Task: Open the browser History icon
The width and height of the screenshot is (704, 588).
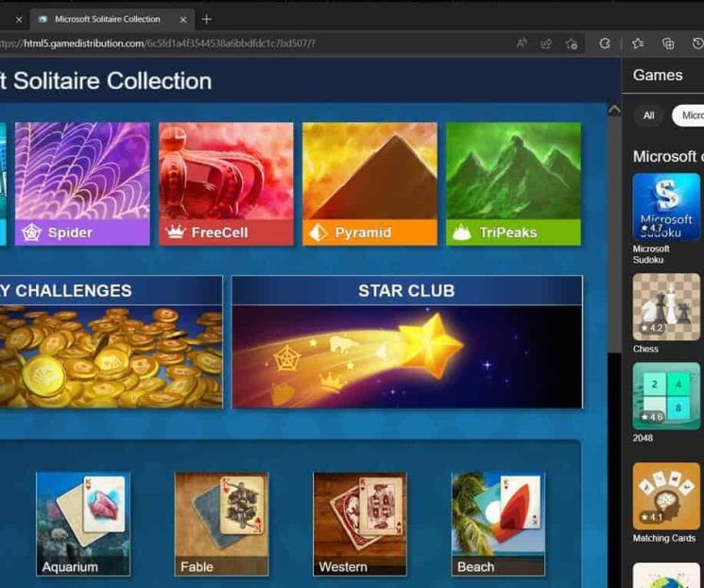Action: (x=697, y=43)
